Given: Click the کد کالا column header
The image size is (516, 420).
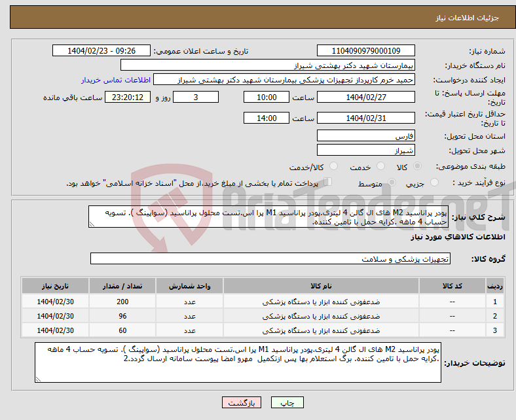Looking at the screenshot, I should click(452, 286).
